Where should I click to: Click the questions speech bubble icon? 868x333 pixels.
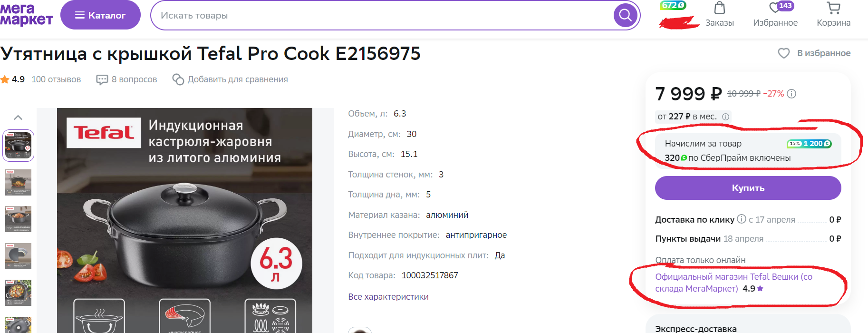(102, 79)
